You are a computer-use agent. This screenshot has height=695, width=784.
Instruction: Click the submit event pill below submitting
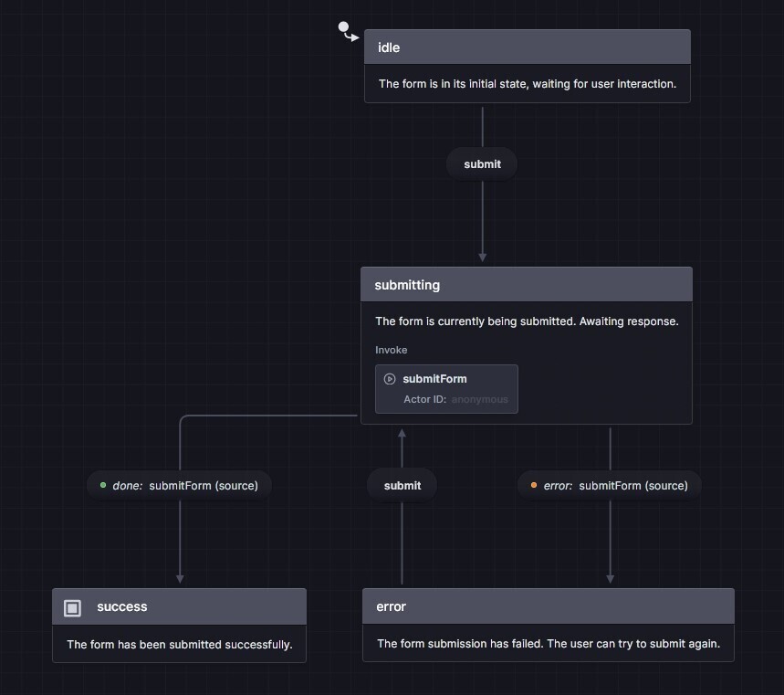tap(402, 484)
